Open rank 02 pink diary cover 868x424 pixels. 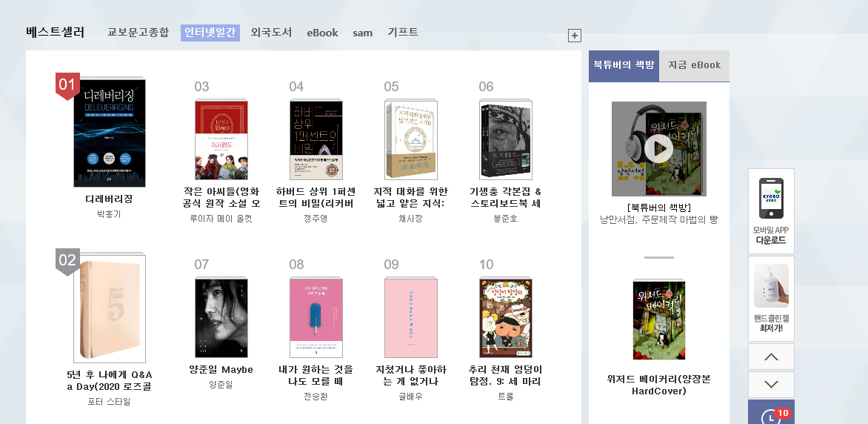point(110,308)
